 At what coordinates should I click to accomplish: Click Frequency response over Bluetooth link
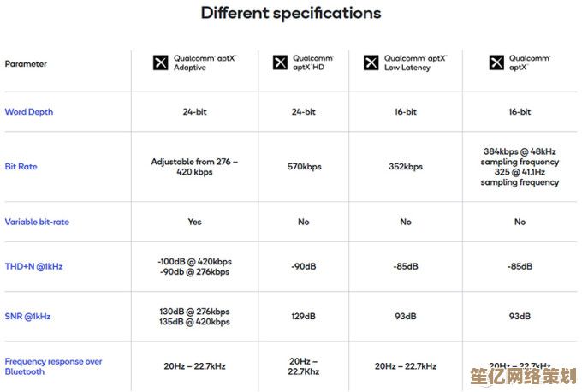pyautogui.click(x=53, y=366)
